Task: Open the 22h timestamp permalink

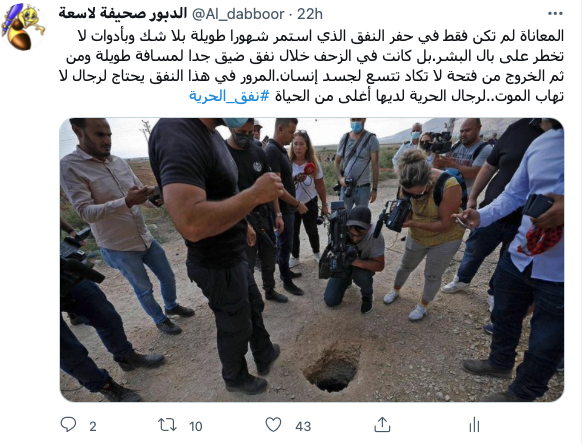Action: [x=310, y=14]
